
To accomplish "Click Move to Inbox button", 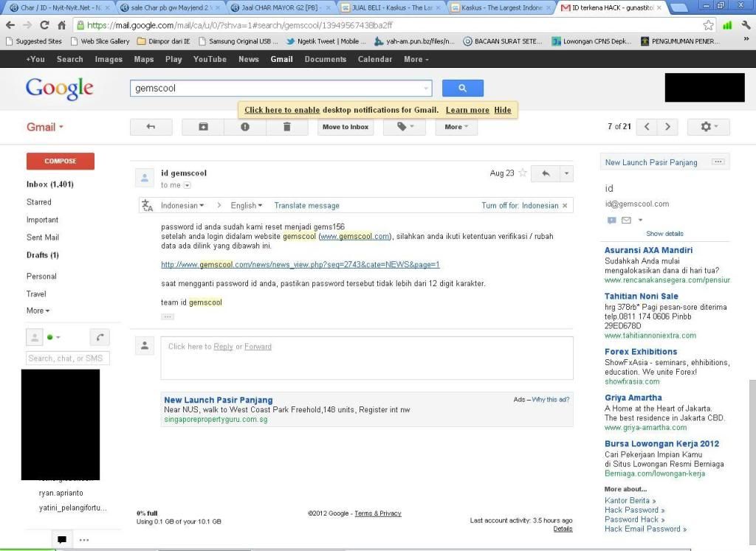I will 346,127.
